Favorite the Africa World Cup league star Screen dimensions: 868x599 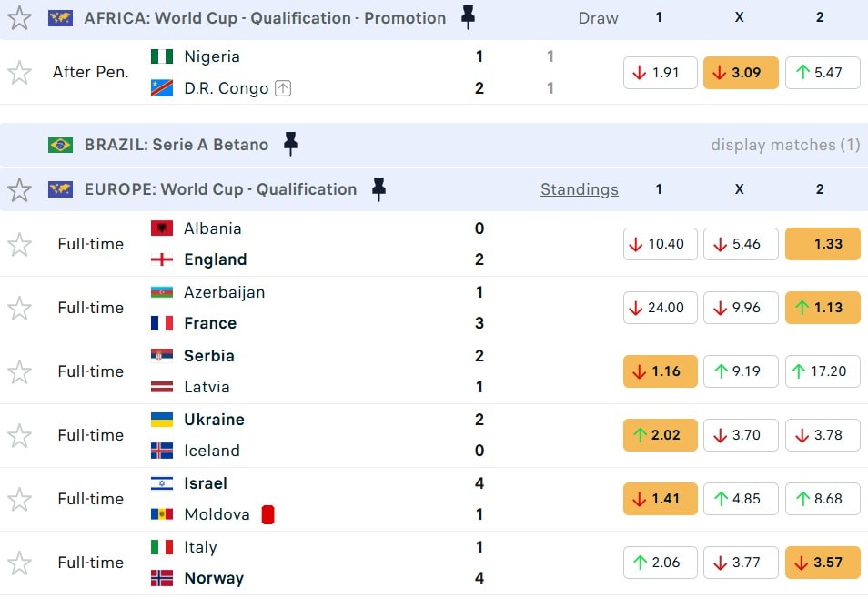(19, 18)
